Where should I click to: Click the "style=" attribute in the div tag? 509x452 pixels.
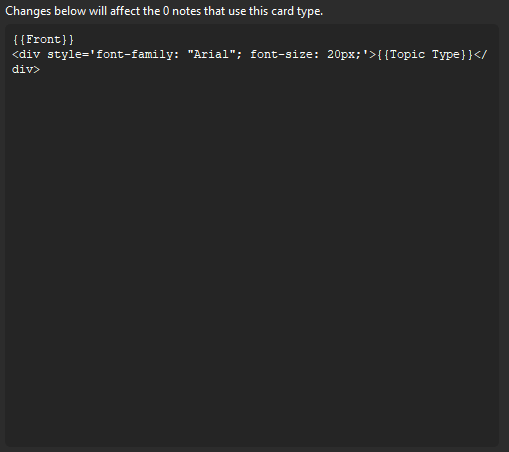point(68,54)
